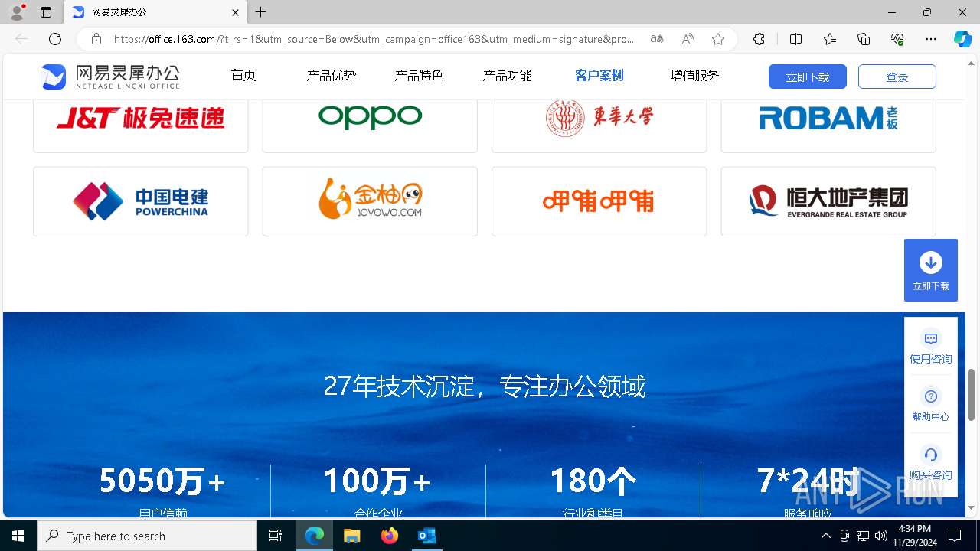Open 产品特色 navigation item
This screenshot has height=551, width=980.
(x=419, y=75)
